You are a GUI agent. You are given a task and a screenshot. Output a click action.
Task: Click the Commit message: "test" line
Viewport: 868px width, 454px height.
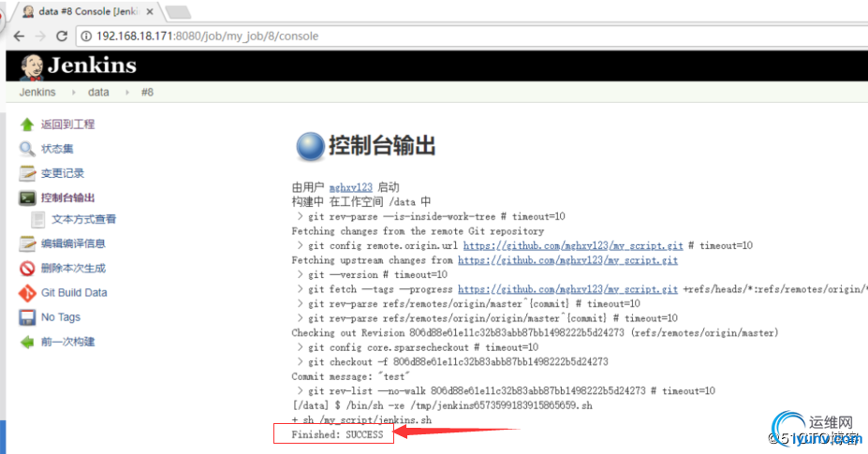[351, 376]
